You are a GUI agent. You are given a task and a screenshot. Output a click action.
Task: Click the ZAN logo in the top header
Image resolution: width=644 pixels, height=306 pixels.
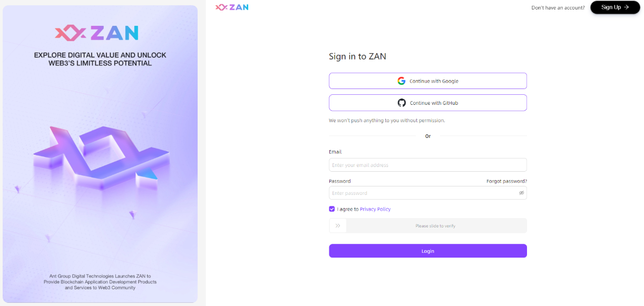(x=232, y=7)
